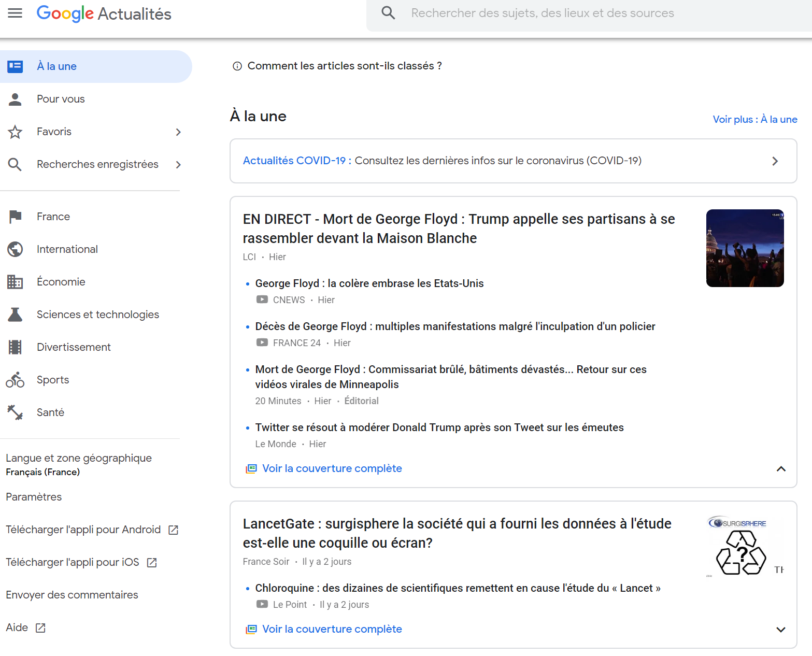Image resolution: width=812 pixels, height=656 pixels.
Task: Click the external-link icon next to Aide
Action: click(x=40, y=628)
